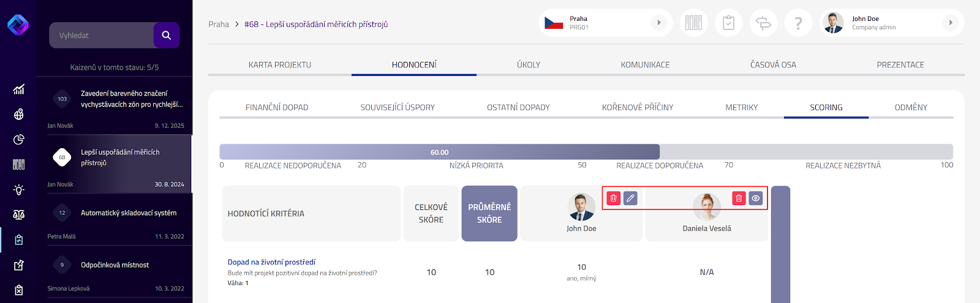Edit John Doe's scoring with pencil icon

tap(630, 198)
